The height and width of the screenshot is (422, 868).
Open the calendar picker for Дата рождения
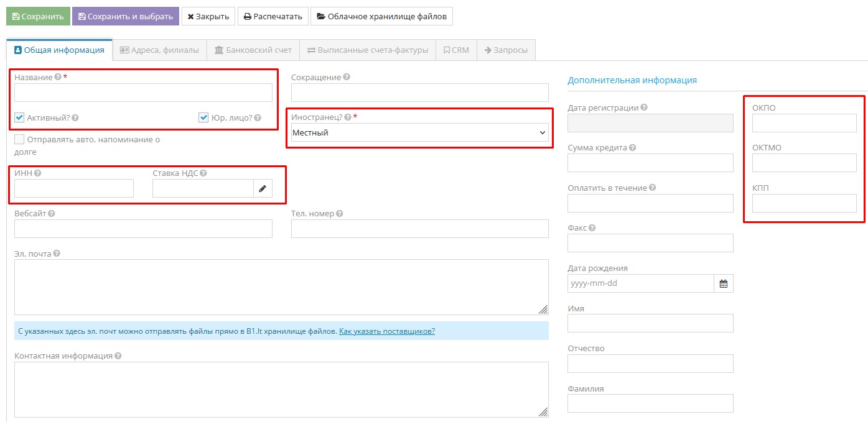(x=723, y=283)
